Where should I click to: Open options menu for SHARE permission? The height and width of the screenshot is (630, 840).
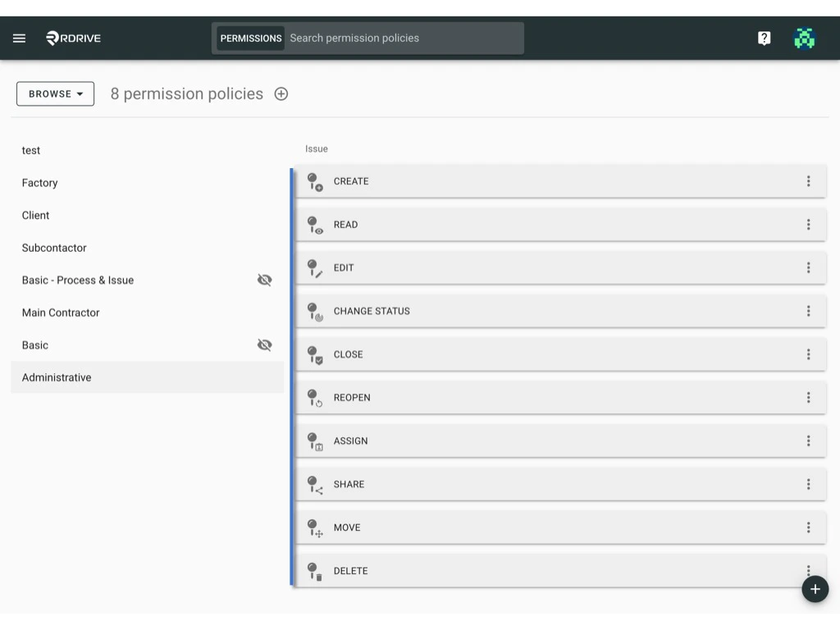(x=808, y=484)
